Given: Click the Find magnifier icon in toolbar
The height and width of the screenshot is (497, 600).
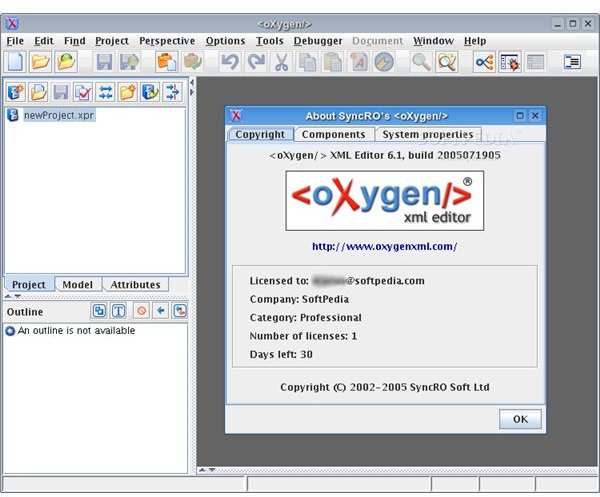Looking at the screenshot, I should [x=422, y=62].
